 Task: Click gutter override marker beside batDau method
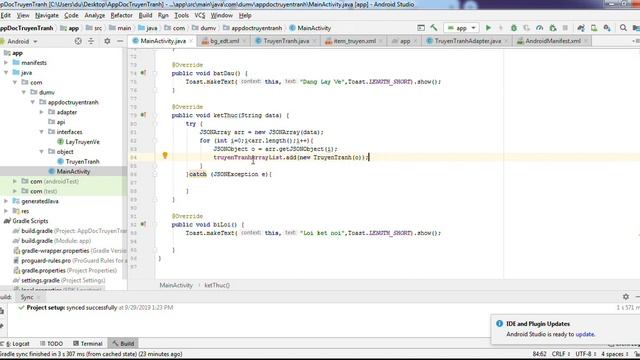(x=143, y=73)
